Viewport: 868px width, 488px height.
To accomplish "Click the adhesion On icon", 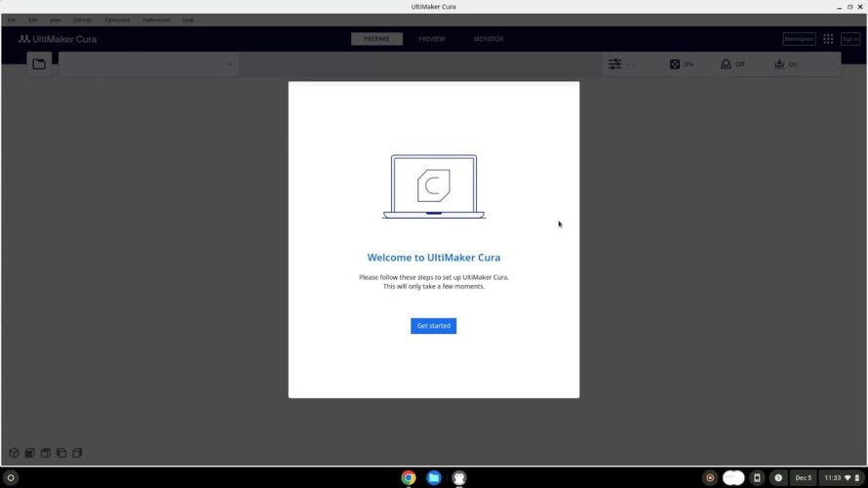I will 779,64.
